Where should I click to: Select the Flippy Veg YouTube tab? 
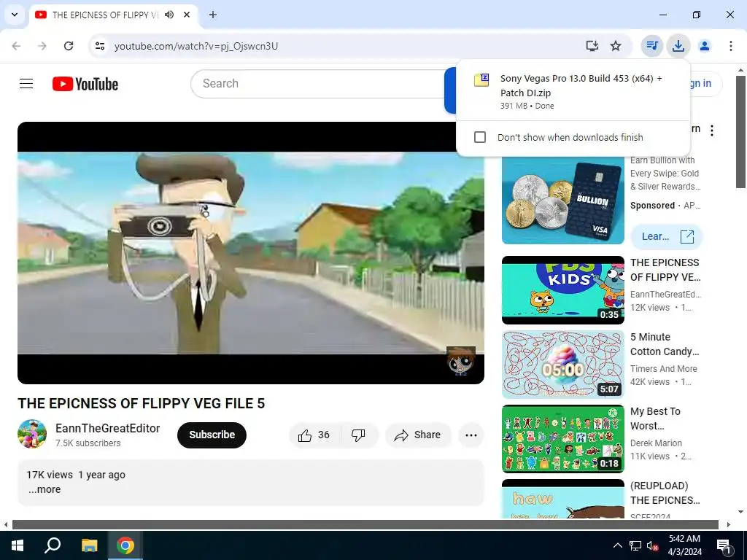pyautogui.click(x=106, y=15)
